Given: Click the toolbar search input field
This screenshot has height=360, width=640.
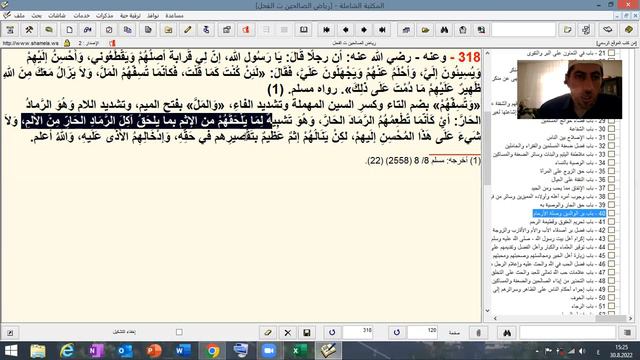Looking at the screenshot, I should click(x=524, y=30).
